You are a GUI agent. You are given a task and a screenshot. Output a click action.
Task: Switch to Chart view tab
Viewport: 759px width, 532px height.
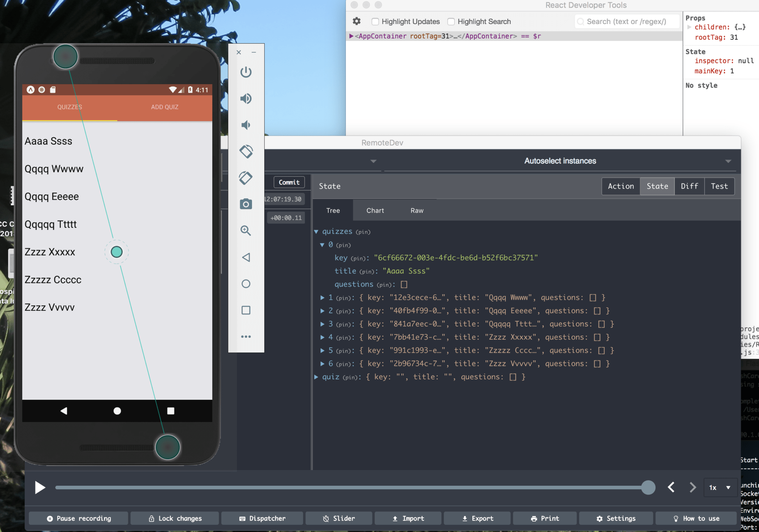click(x=375, y=210)
